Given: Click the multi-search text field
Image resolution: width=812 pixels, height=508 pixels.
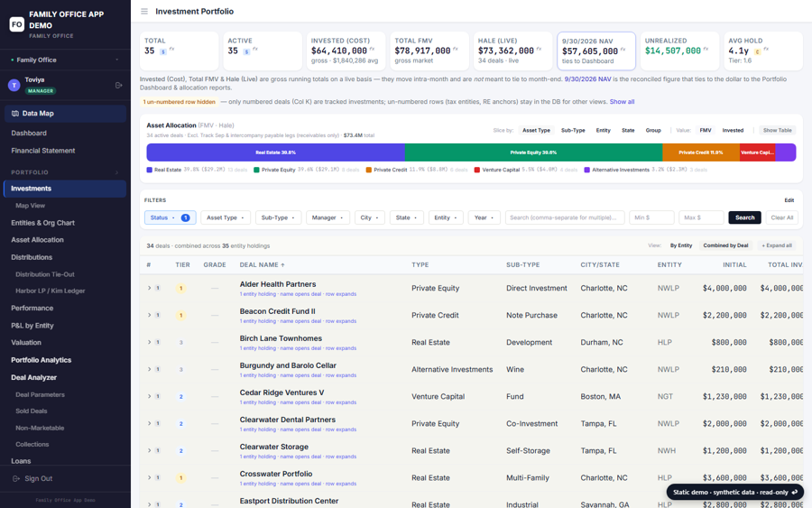Looking at the screenshot, I should pos(565,217).
